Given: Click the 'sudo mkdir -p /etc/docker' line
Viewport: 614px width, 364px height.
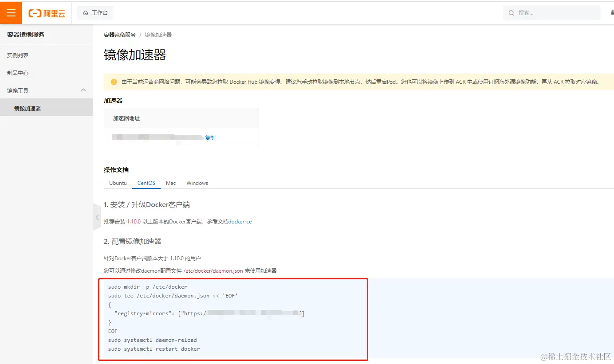Looking at the screenshot, I should click(148, 287).
